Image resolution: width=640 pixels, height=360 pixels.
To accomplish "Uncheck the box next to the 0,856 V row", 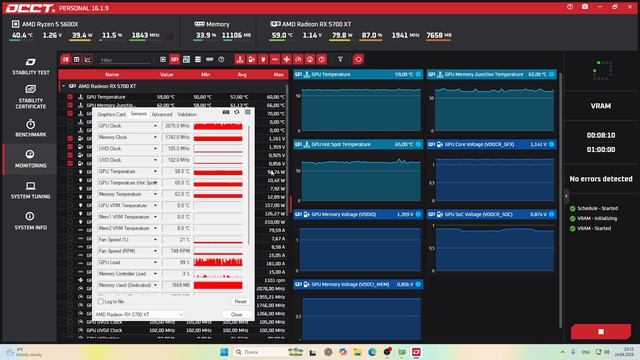I will click(70, 164).
